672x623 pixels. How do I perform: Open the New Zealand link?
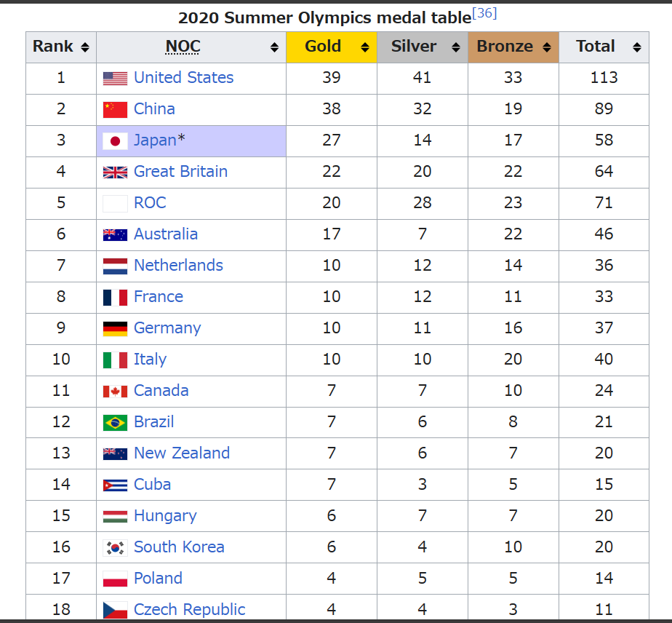coord(181,453)
